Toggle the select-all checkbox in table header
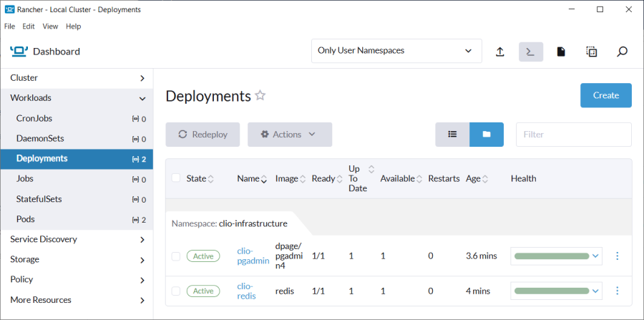Viewport: 644px width, 320px height. tap(176, 178)
